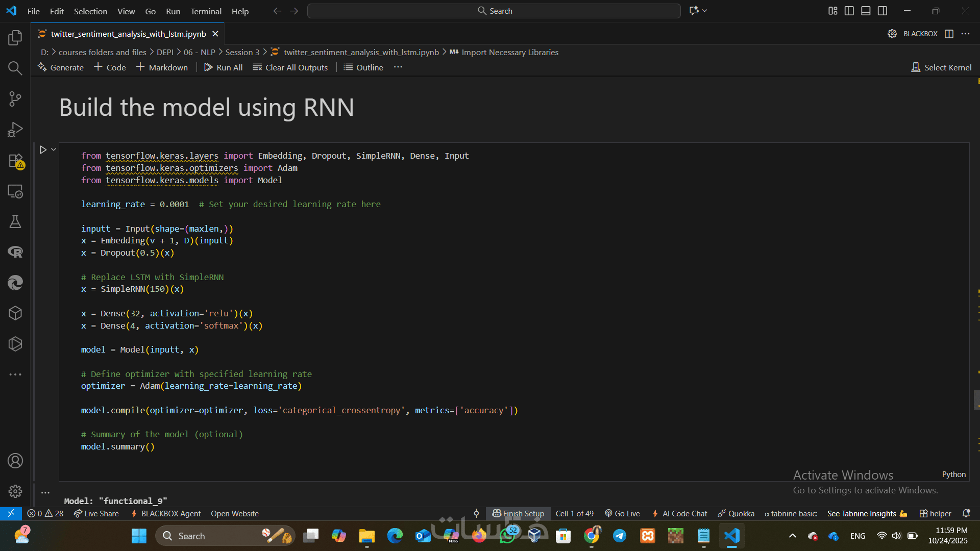Click the Search command center field
The image size is (980, 551).
point(494,11)
